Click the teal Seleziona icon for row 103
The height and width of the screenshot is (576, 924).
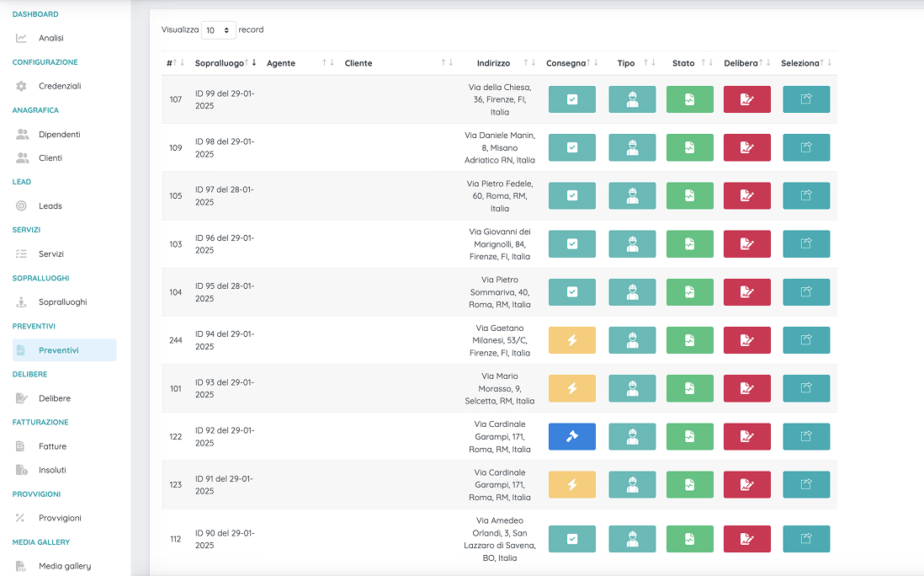click(x=805, y=244)
